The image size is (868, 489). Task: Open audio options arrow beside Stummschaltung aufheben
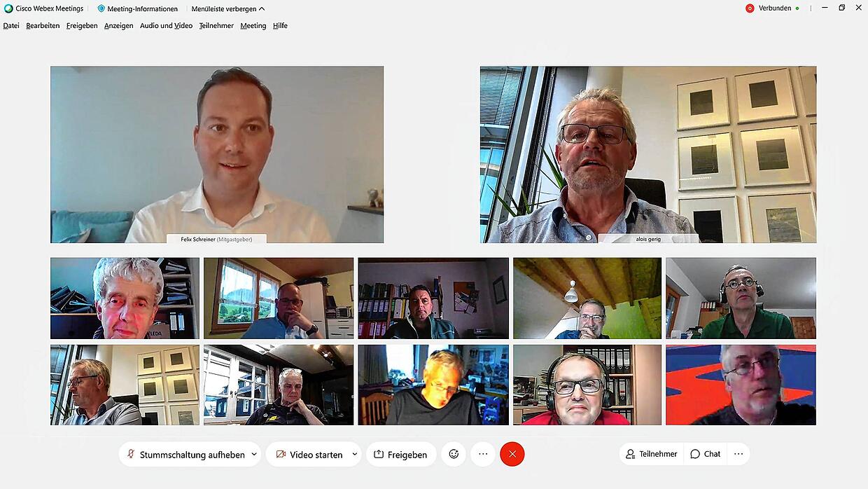[x=254, y=454]
